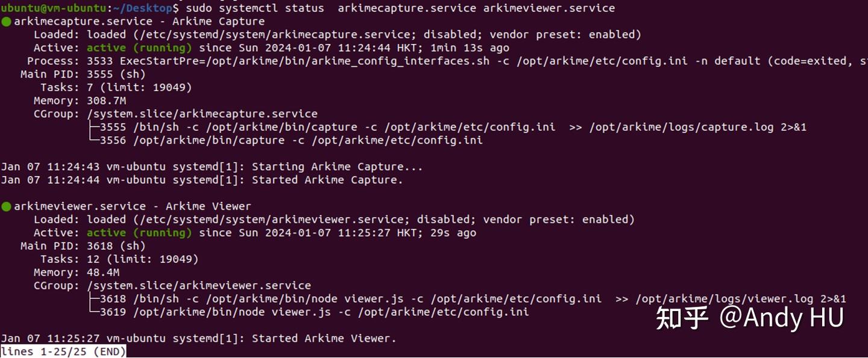Viewport: 868px width, 358px height.
Task: Click the green status dot beside arkimeviewer.service
Action: (x=7, y=207)
